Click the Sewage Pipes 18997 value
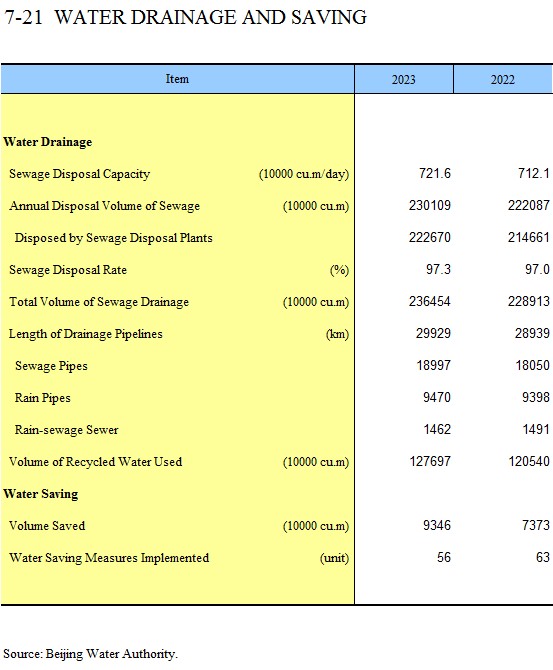The image size is (553, 670). (x=433, y=365)
